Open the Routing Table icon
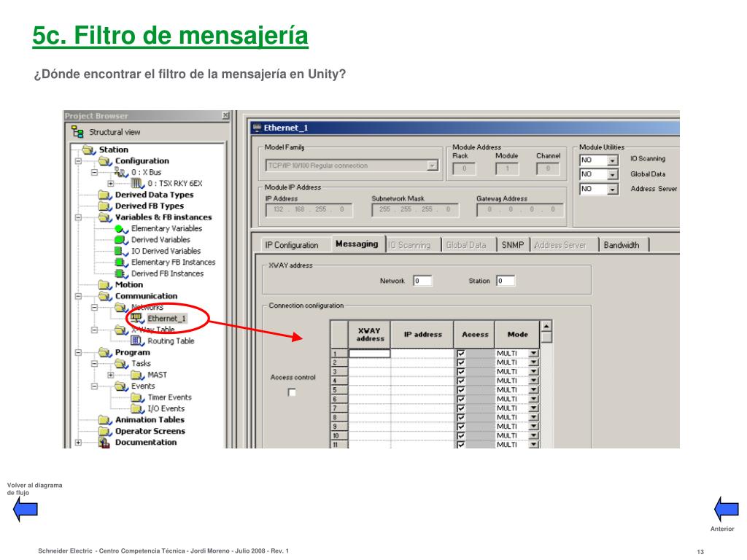Viewport: 747px width, 560px height. [138, 341]
